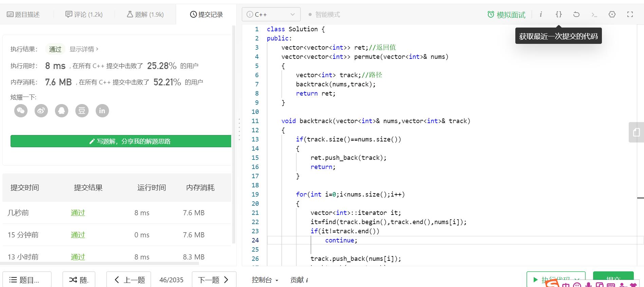Viewport: 644px width, 287px height.
Task: Click '0 ms' runtime cell
Action: 142,235
